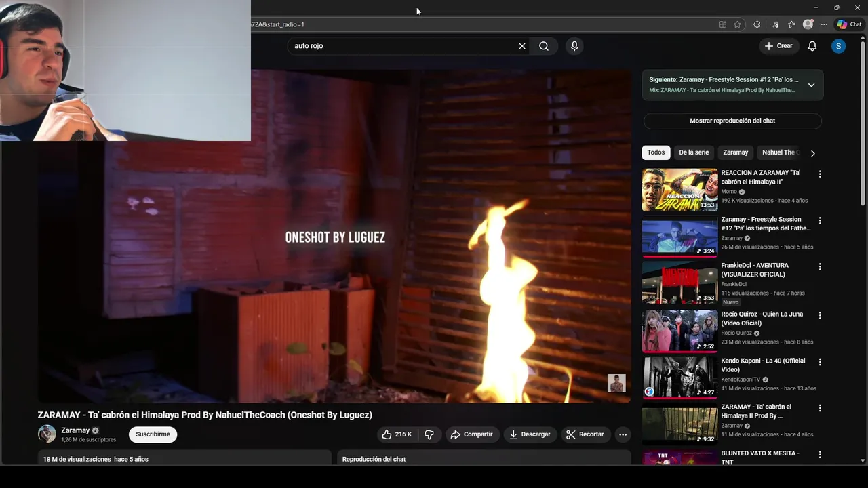Select the De la serie chip
Screen dimensions: 868x488
[694, 152]
